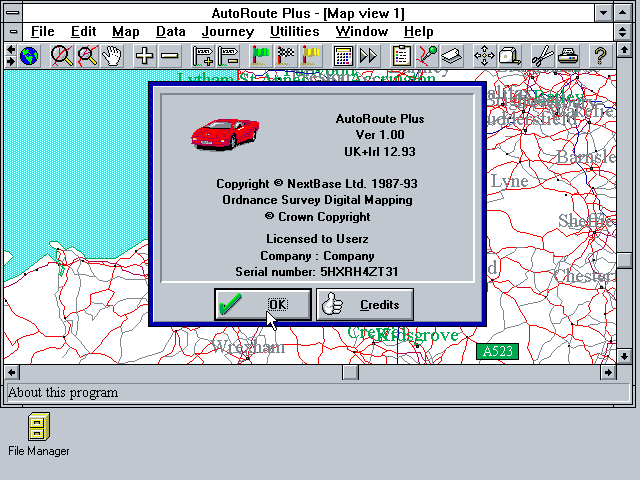
Task: Click the green pushpin map icon
Action: pos(427,56)
